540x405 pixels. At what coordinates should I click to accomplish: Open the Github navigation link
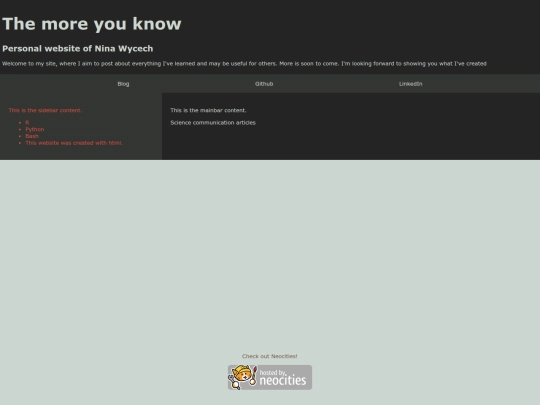264,84
